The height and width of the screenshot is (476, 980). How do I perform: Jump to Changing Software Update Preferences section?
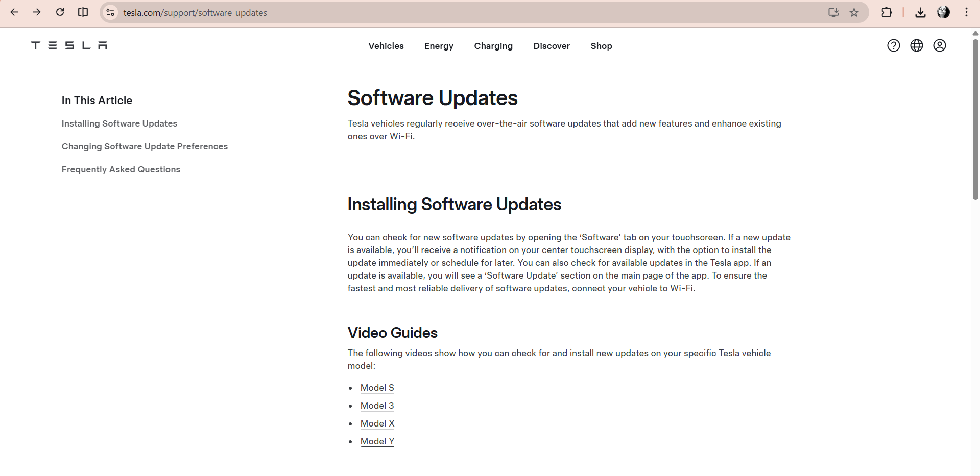[x=145, y=146]
